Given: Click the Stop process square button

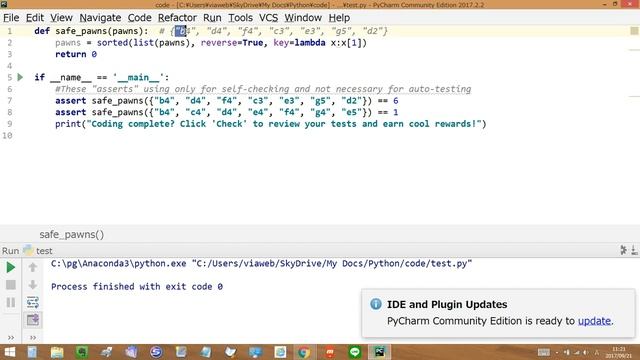Looking at the screenshot, I should click(x=11, y=284).
